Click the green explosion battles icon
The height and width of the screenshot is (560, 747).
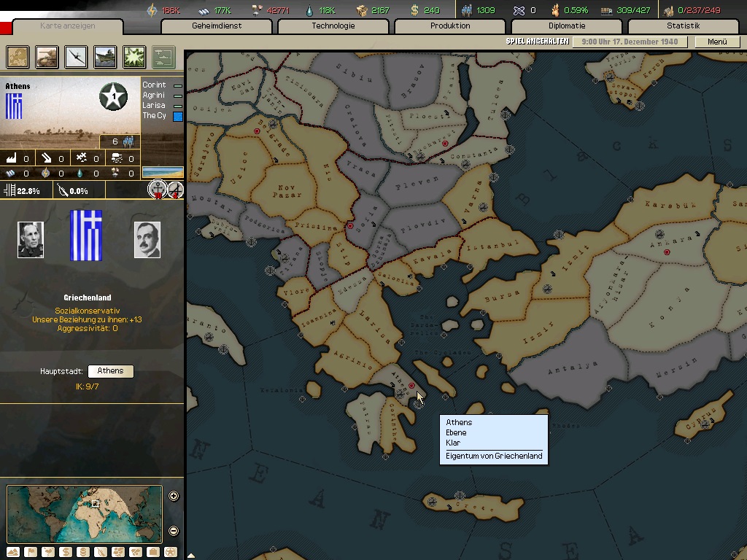pos(134,56)
